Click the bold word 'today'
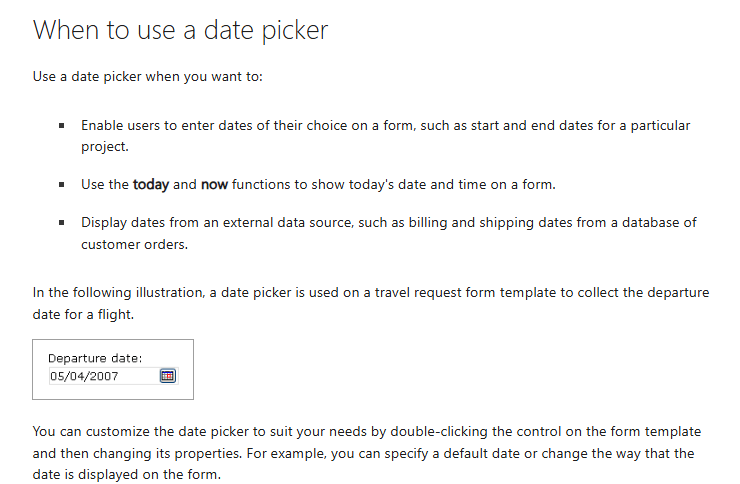The image size is (740, 484). [151, 184]
